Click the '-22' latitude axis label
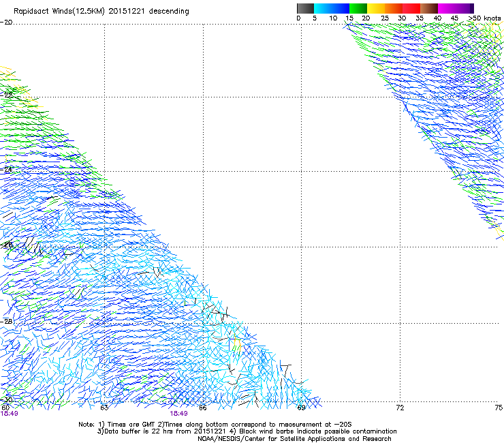Screen dimensions: 504x443 (x=6, y=95)
